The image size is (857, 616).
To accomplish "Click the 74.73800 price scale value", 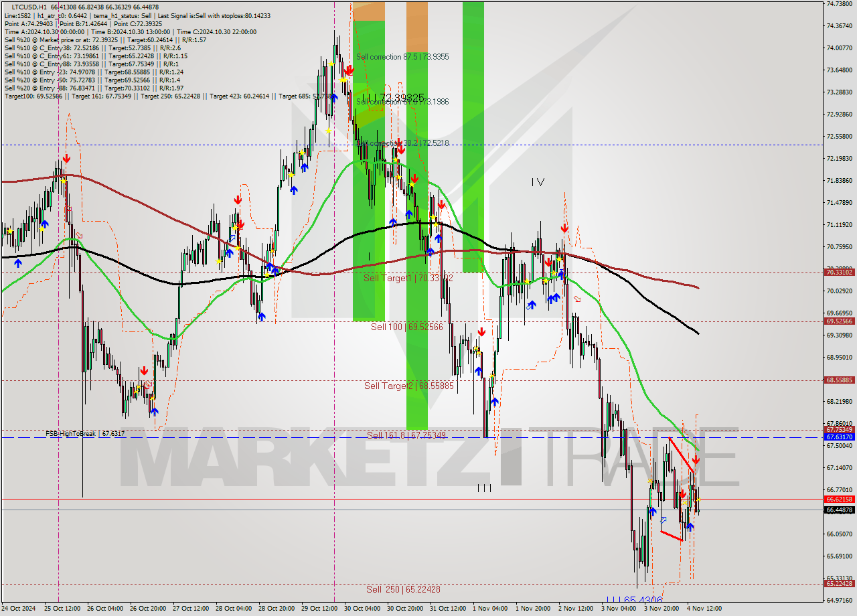I will pos(839,3).
